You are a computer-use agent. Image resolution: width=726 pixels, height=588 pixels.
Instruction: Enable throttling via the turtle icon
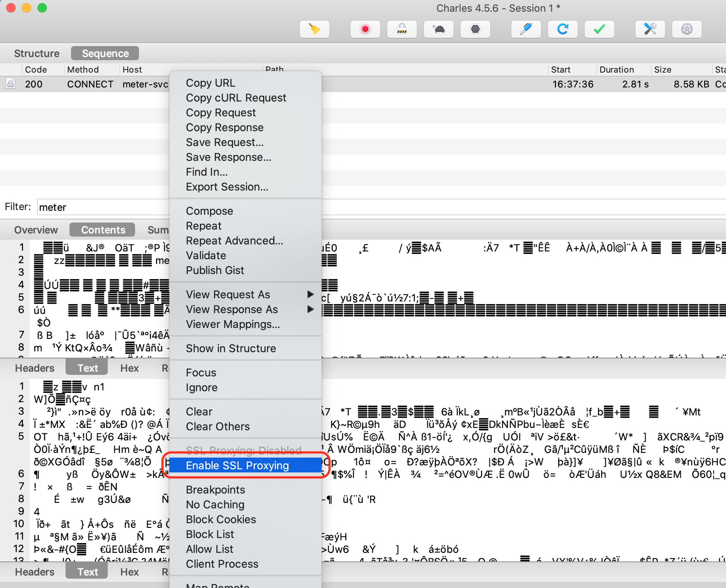438,29
